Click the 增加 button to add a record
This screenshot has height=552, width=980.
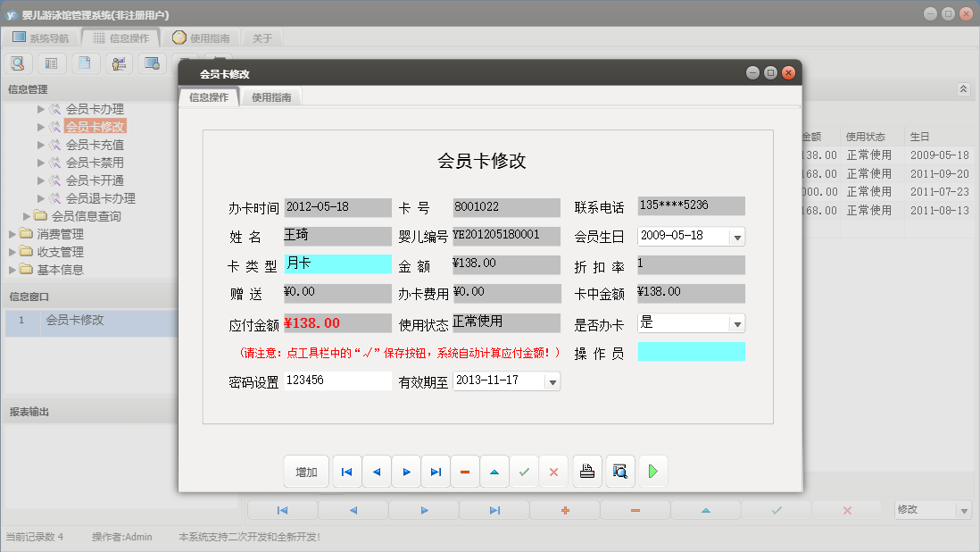[x=306, y=471]
